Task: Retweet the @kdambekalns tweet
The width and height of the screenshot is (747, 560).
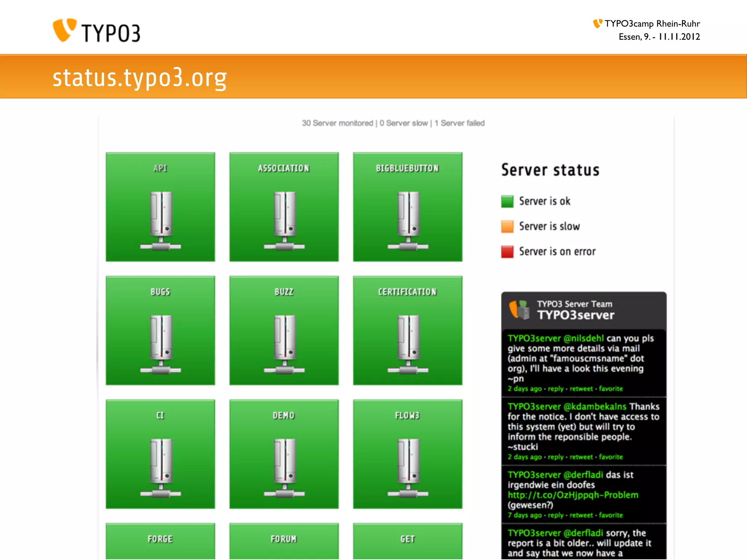Action: coord(581,457)
